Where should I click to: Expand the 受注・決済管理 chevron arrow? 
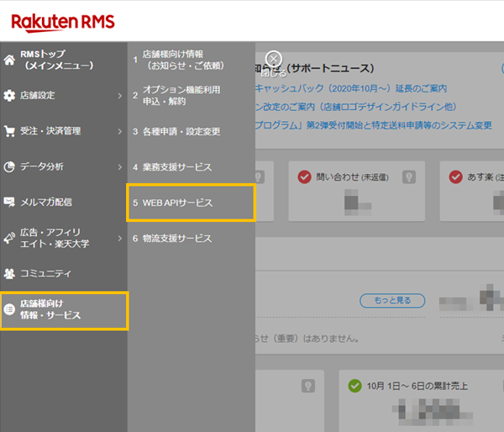pyautogui.click(x=119, y=131)
